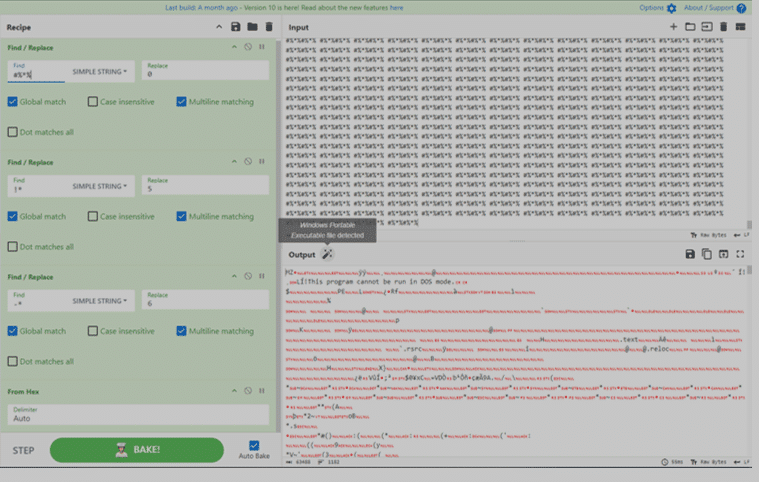Collapse the second Find / Replace operation
Screen dimensions: 759x482
tap(234, 161)
